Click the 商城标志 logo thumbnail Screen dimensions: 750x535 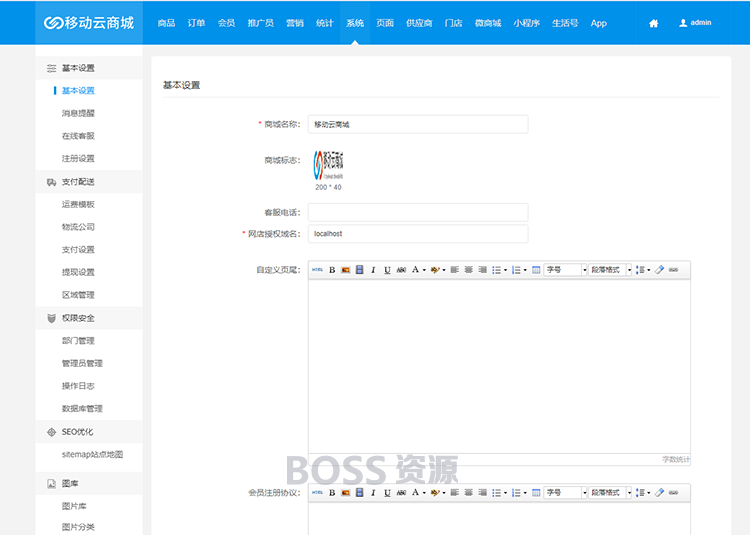pos(328,165)
